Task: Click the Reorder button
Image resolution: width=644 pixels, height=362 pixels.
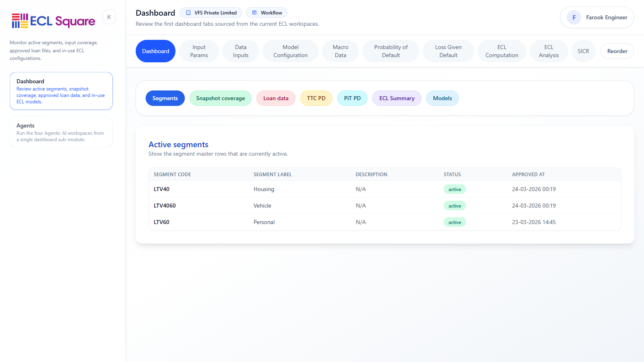Action: (x=617, y=51)
